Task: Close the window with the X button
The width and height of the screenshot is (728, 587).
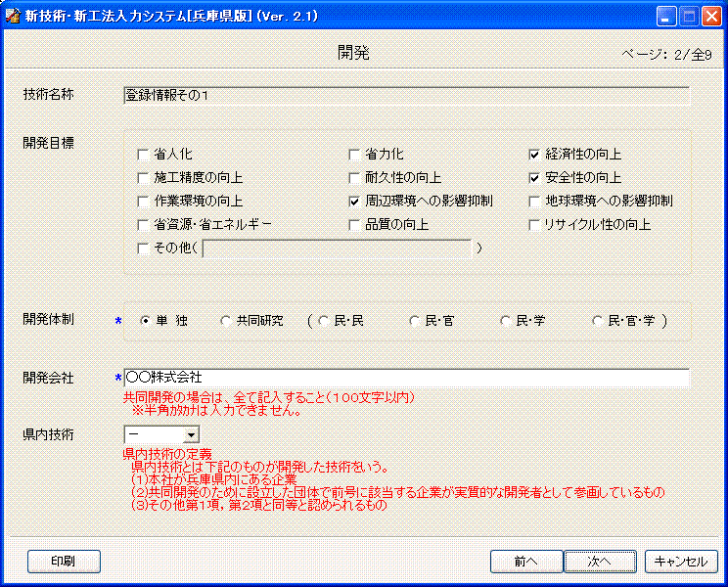Action: pyautogui.click(x=710, y=17)
